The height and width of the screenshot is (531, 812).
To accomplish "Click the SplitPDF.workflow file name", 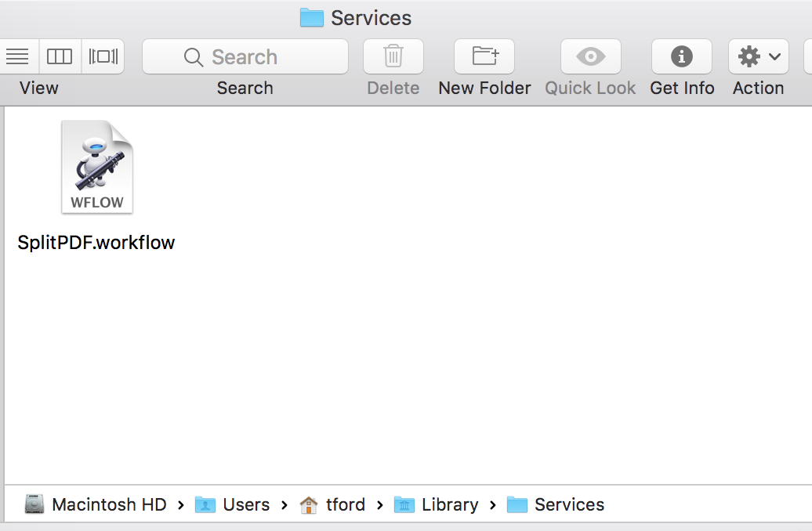I will 96,242.
